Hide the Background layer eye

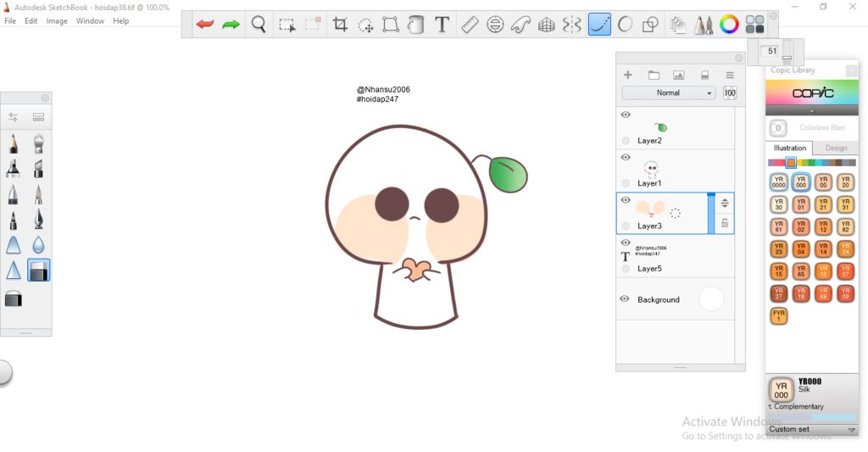pyautogui.click(x=625, y=299)
